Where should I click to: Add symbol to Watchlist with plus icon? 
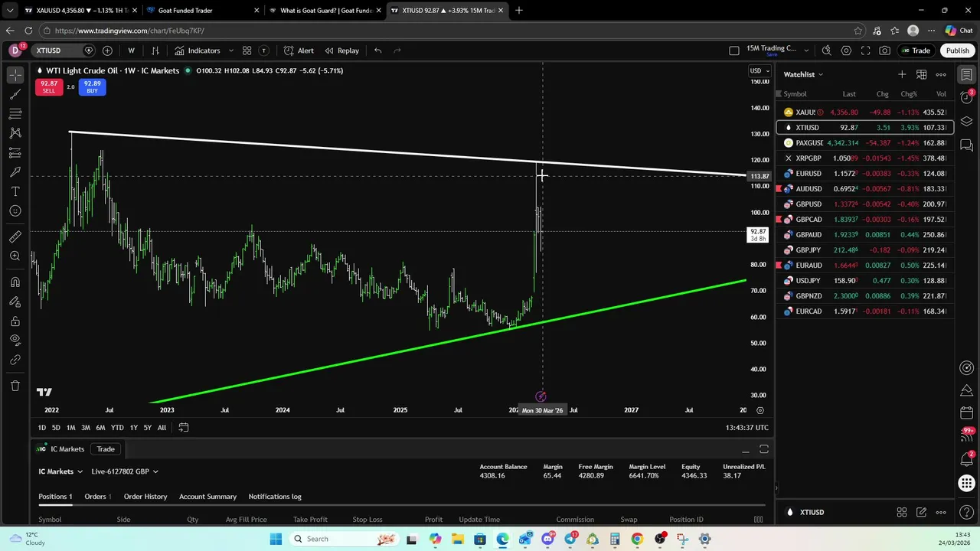[x=902, y=74]
